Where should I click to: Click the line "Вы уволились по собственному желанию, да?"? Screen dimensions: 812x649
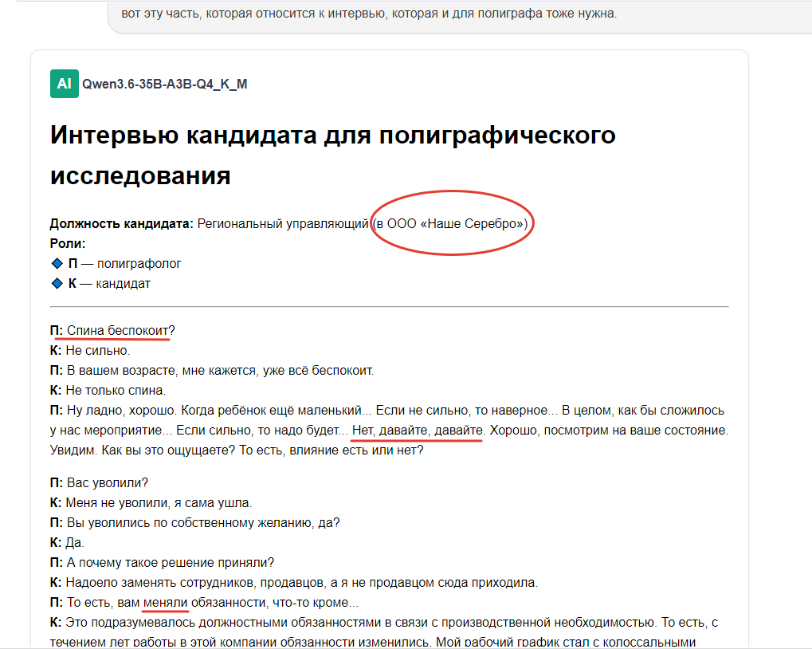click(x=203, y=522)
